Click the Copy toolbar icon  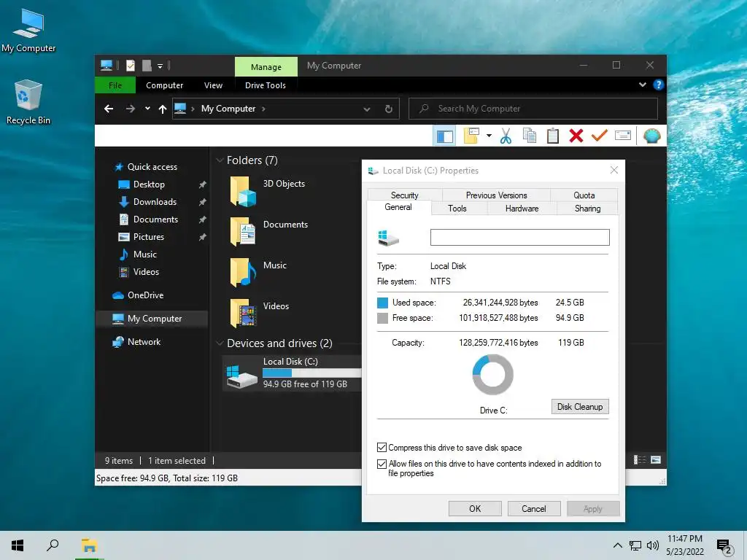[x=530, y=136]
